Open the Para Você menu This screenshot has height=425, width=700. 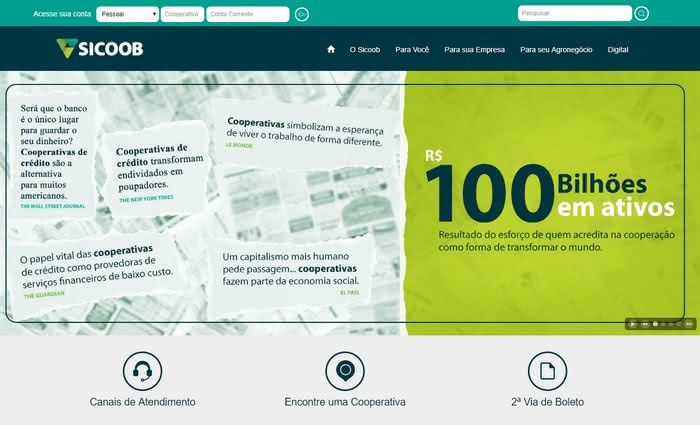tap(412, 50)
